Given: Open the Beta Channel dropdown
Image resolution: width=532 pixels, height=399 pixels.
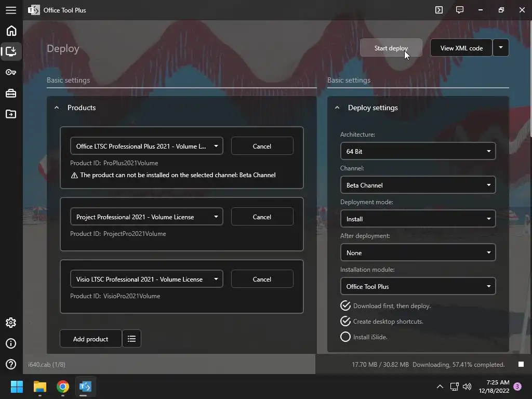Looking at the screenshot, I should (418, 185).
